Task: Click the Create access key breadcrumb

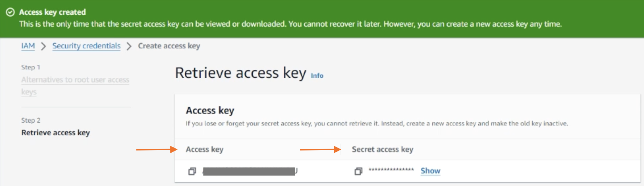Action: coord(169,46)
